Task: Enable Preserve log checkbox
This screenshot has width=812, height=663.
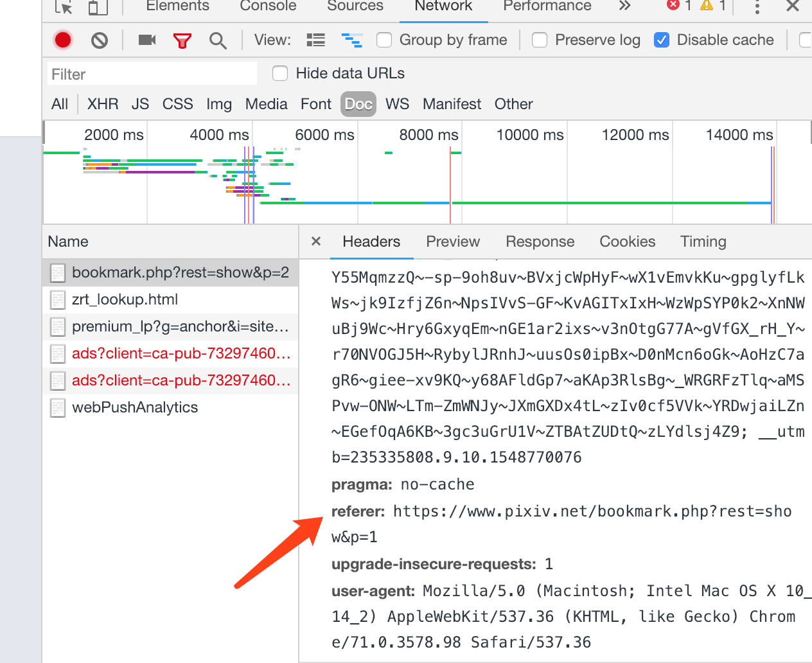Action: (x=540, y=40)
